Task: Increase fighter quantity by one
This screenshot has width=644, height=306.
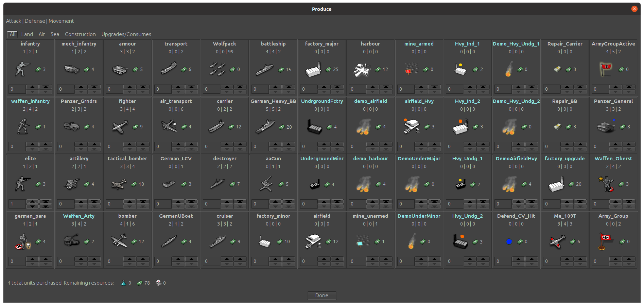Action: [129, 144]
